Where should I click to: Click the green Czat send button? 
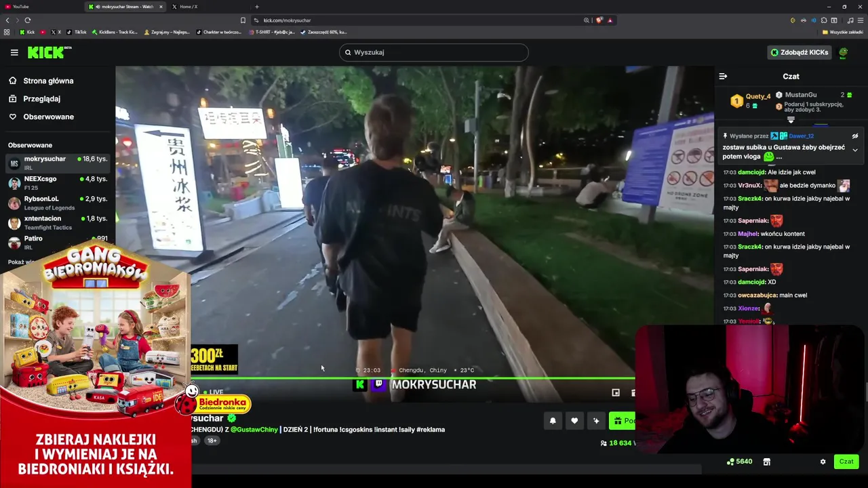tap(846, 462)
